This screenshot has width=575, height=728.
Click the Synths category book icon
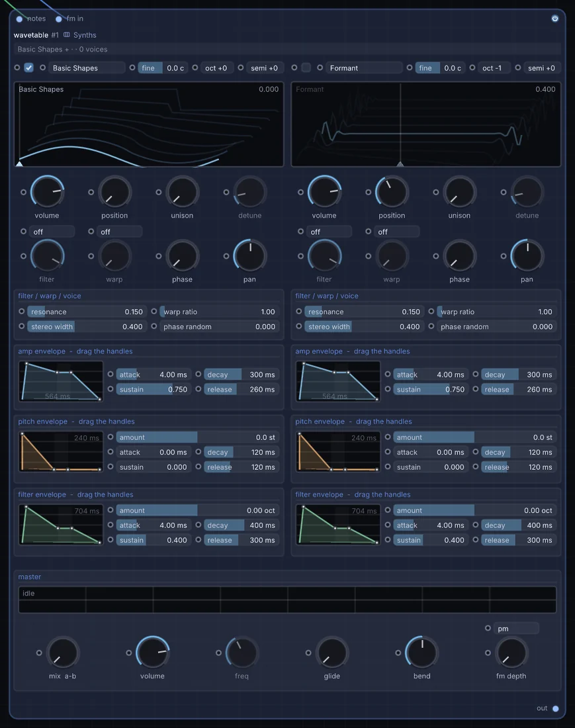[67, 35]
